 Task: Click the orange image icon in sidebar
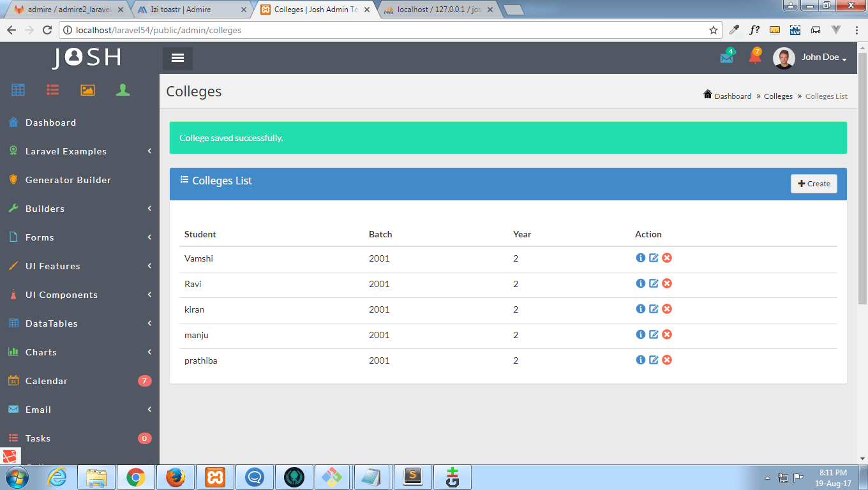click(87, 90)
